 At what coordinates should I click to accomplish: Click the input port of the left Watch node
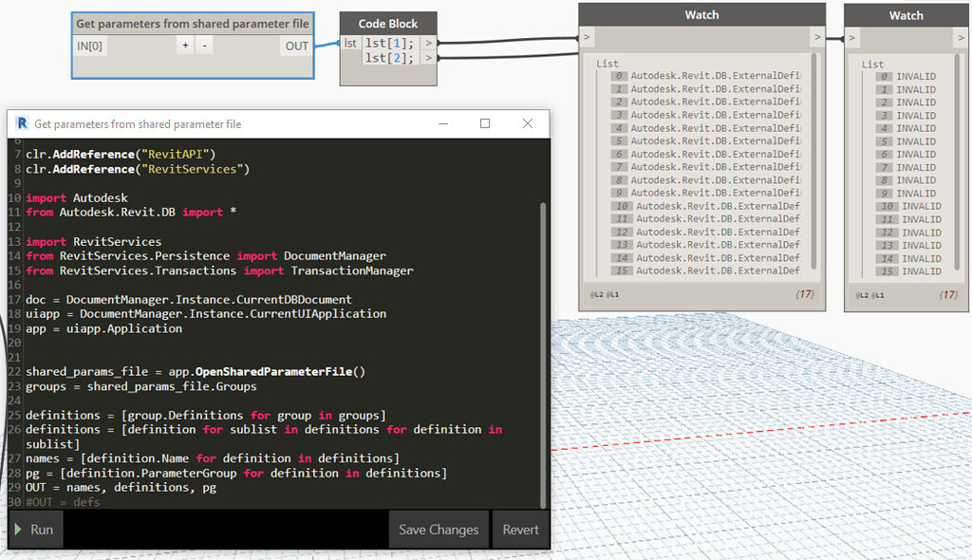[x=588, y=36]
